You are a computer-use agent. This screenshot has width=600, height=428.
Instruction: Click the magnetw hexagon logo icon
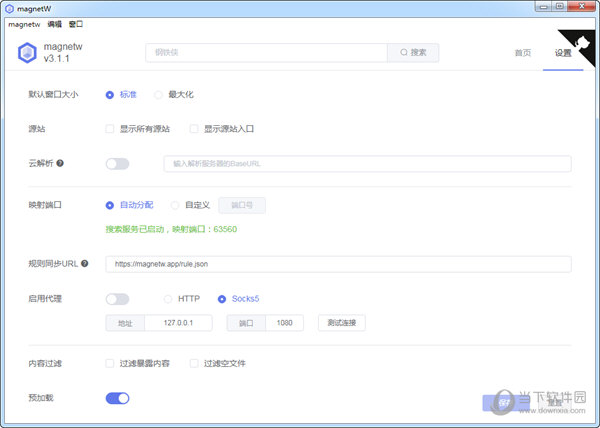(x=27, y=53)
